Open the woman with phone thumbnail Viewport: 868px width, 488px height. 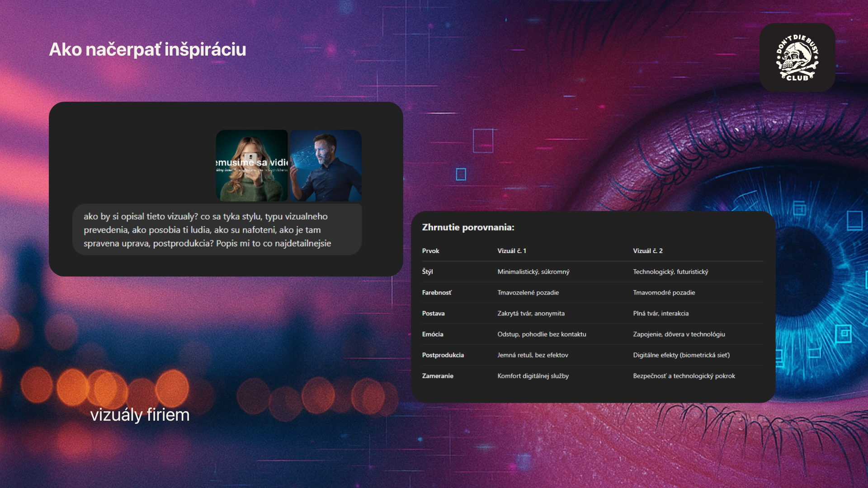coord(252,165)
